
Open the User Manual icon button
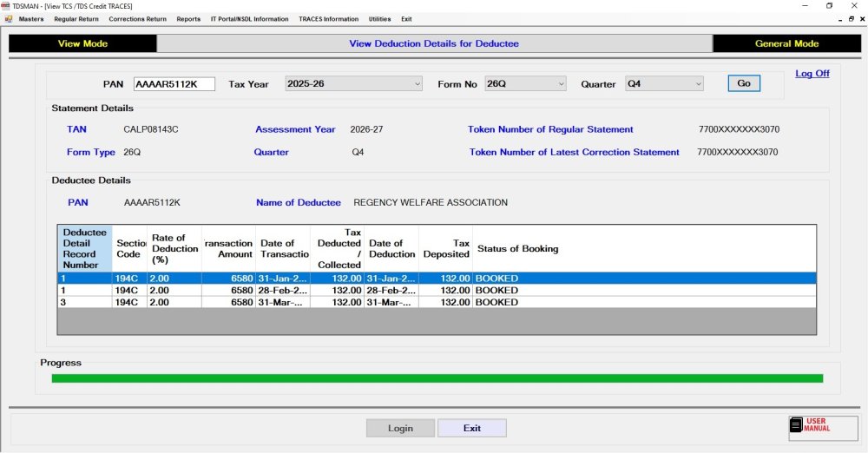[x=823, y=428]
